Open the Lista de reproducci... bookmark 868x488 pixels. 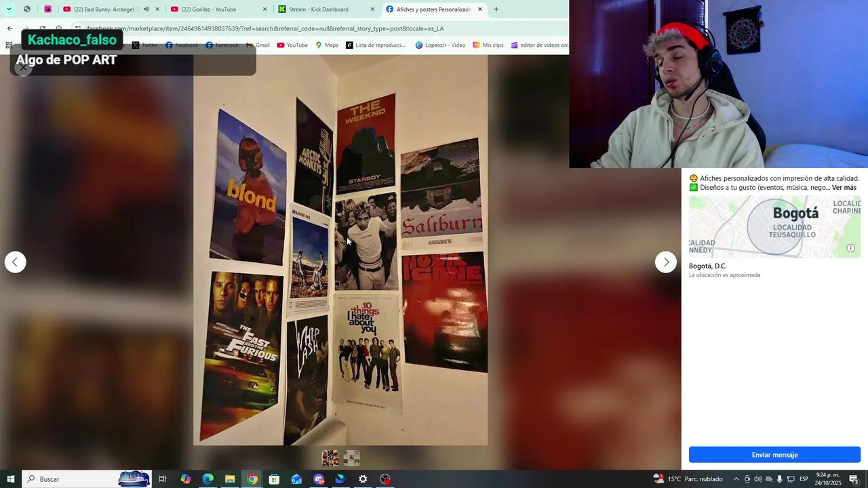(x=375, y=45)
